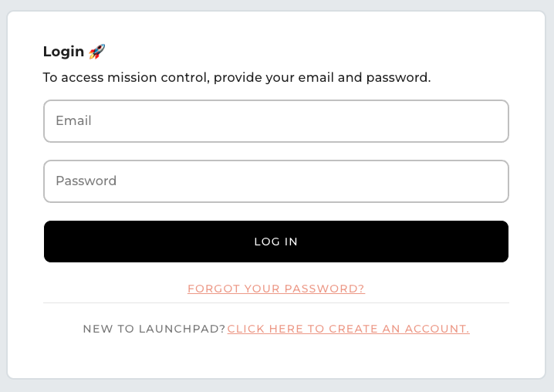Click the Login heading text
The image size is (554, 392).
tap(63, 52)
